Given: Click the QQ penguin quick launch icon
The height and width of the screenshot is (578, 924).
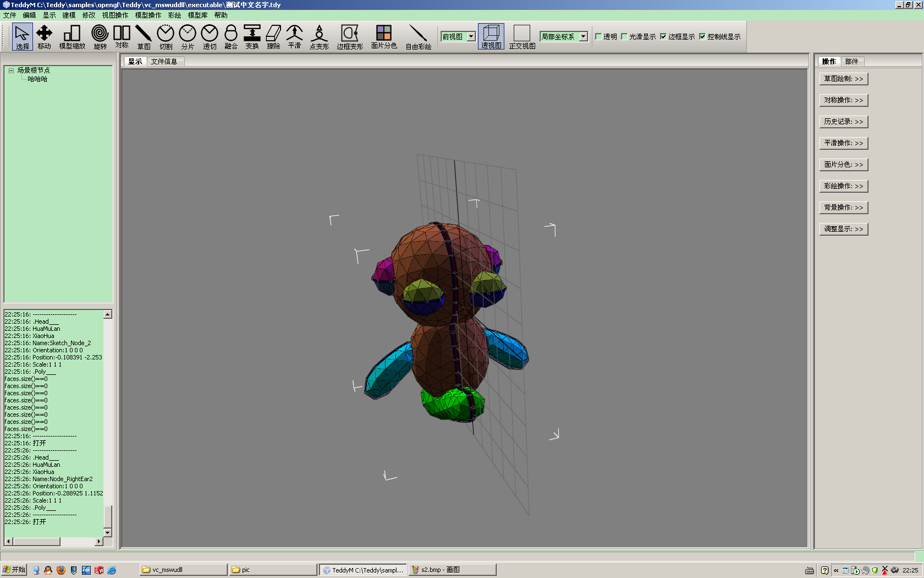Looking at the screenshot, I should 48,570.
